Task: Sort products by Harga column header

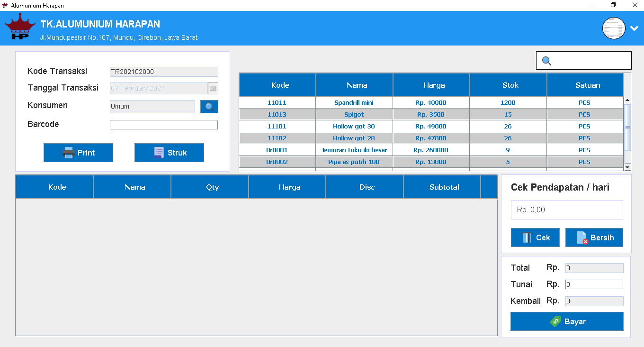Action: 434,85
